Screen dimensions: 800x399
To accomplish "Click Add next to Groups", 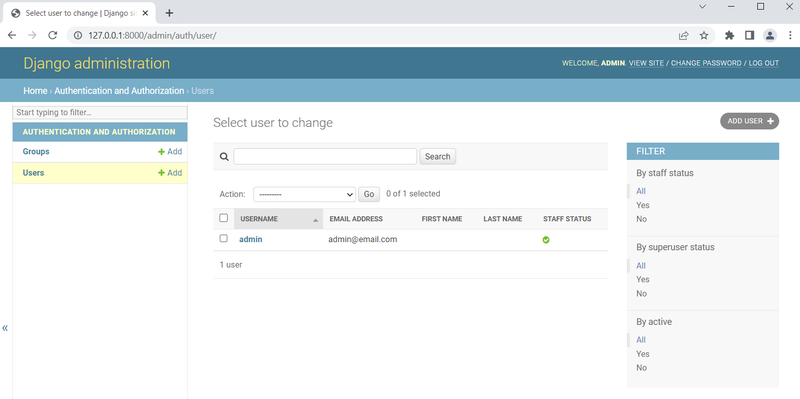I will point(170,152).
